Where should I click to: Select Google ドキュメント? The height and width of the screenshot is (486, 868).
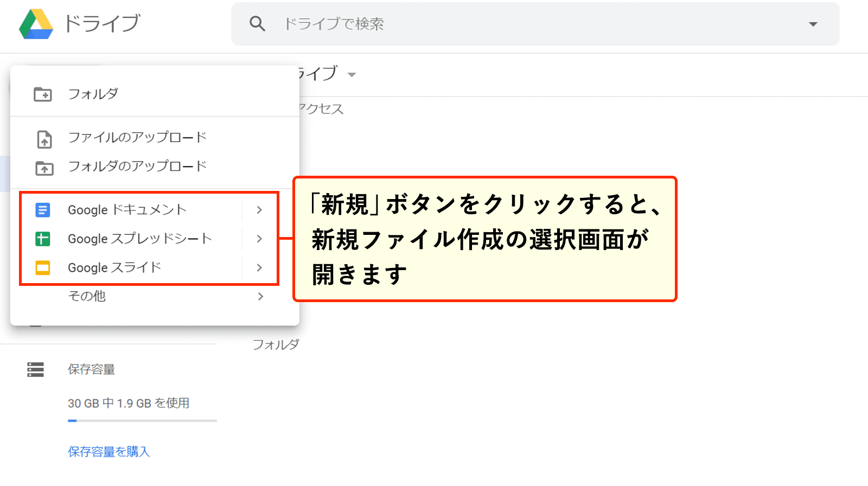pyautogui.click(x=127, y=210)
